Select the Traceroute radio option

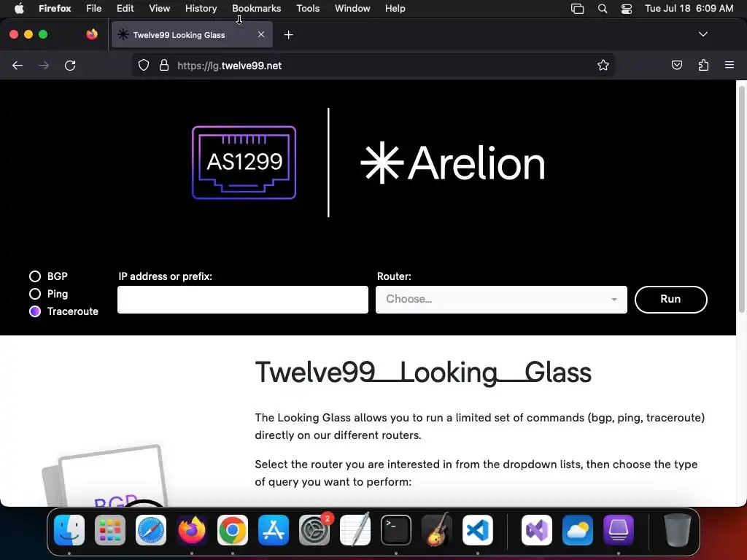(35, 311)
